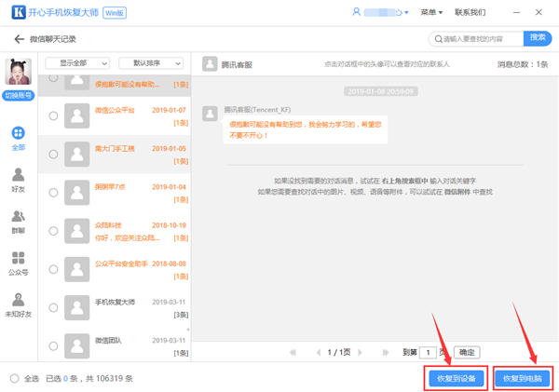
Task: Click avatar of 微信团队 conversation
Action: (76, 346)
